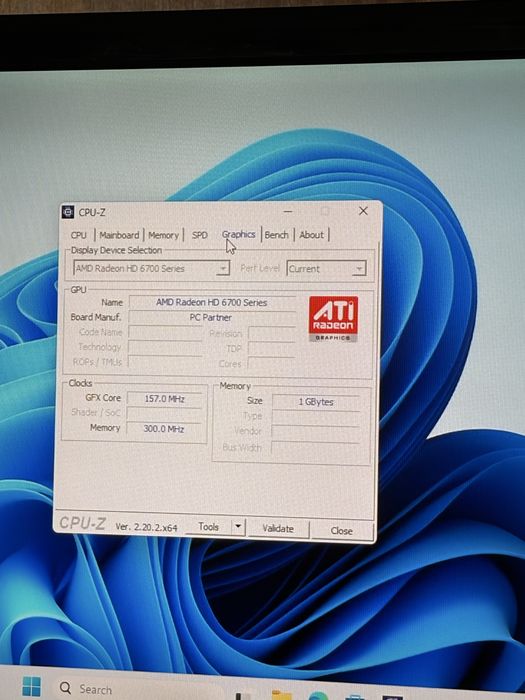Viewport: 525px width, 700px height.
Task: Expand the Tools dropdown arrow
Action: (x=238, y=527)
